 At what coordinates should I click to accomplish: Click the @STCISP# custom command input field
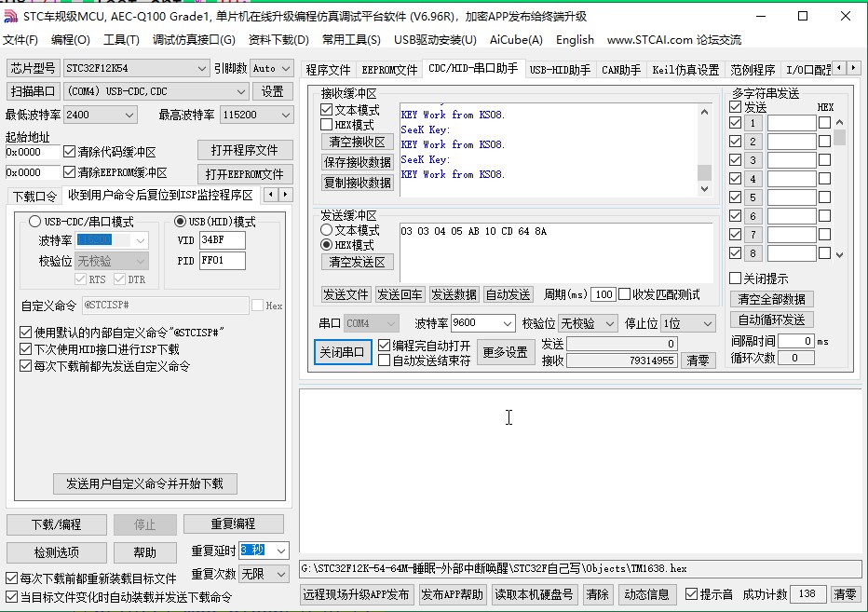point(168,305)
